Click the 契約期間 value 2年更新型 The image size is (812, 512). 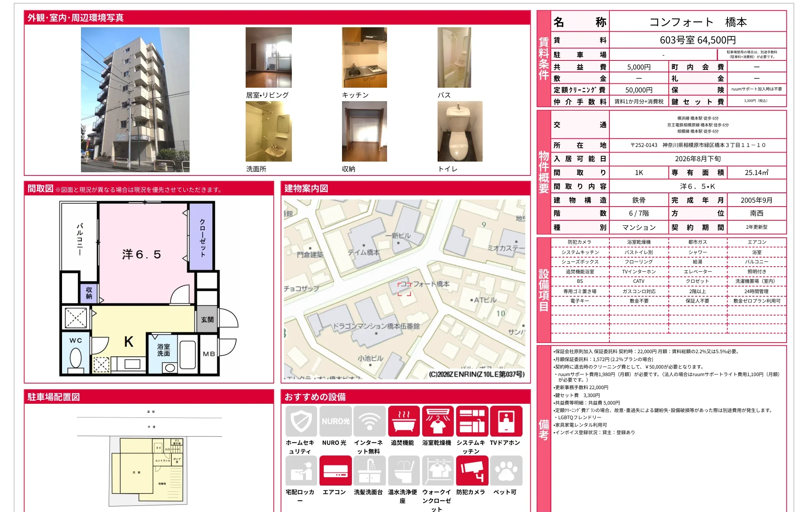point(757,227)
